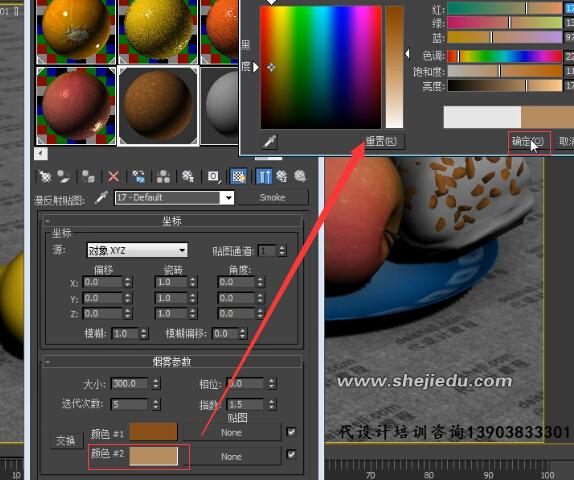Image resolution: width=574 pixels, height=480 pixels.
Task: Toggle the Color #2 map checkbox
Action: pos(291,454)
